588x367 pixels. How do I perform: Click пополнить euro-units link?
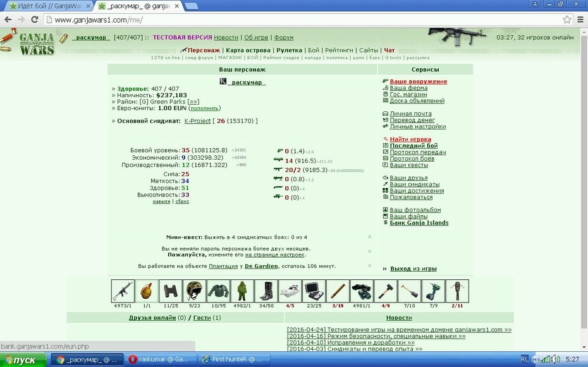point(204,109)
